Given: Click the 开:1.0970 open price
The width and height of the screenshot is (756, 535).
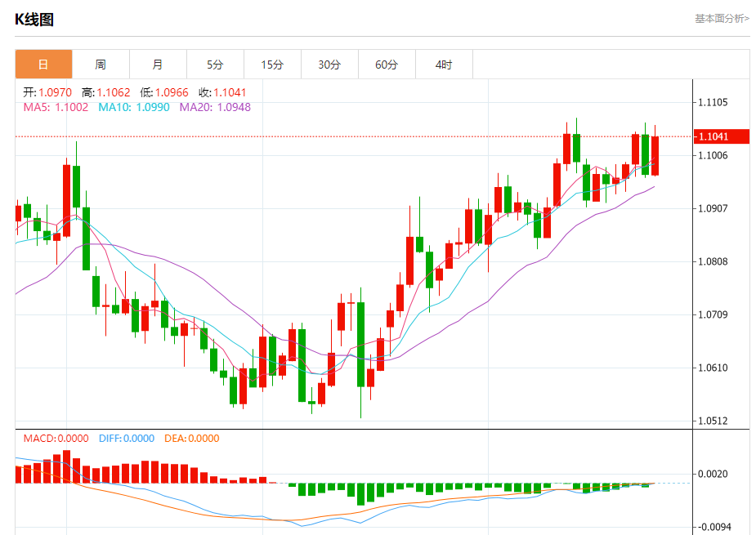Looking at the screenshot, I should tap(47, 92).
